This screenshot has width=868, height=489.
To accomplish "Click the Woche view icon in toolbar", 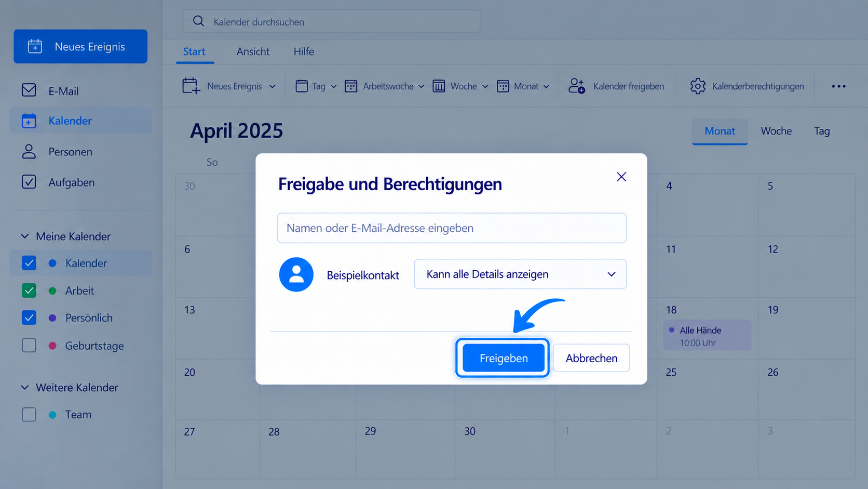I will [439, 86].
